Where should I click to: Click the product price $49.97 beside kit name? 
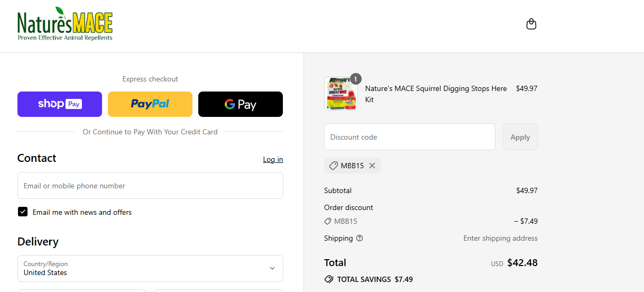click(527, 88)
